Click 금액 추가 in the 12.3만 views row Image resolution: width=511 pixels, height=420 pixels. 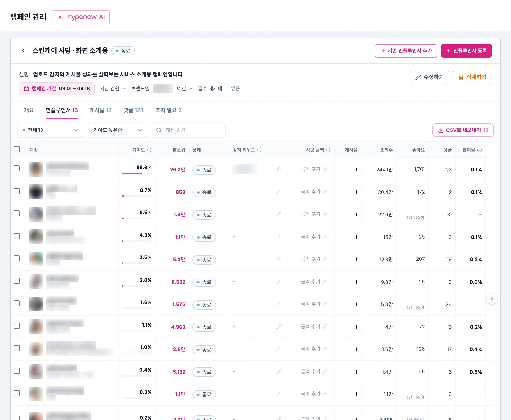coord(314,259)
